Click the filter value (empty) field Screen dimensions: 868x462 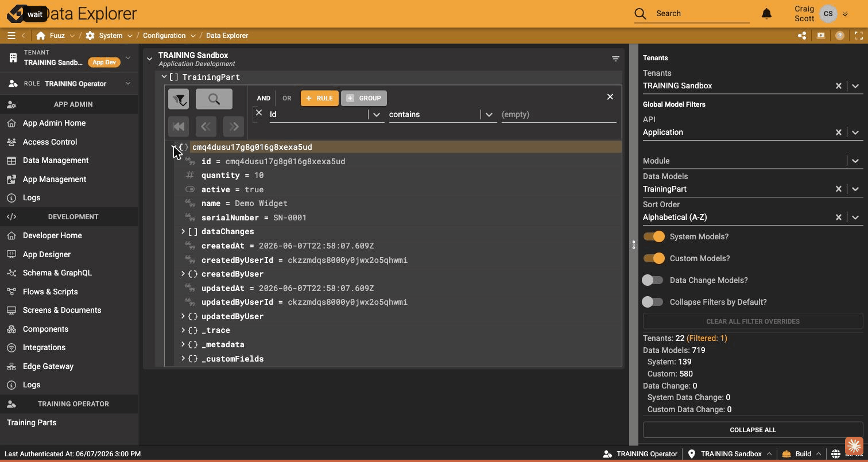[x=559, y=114]
